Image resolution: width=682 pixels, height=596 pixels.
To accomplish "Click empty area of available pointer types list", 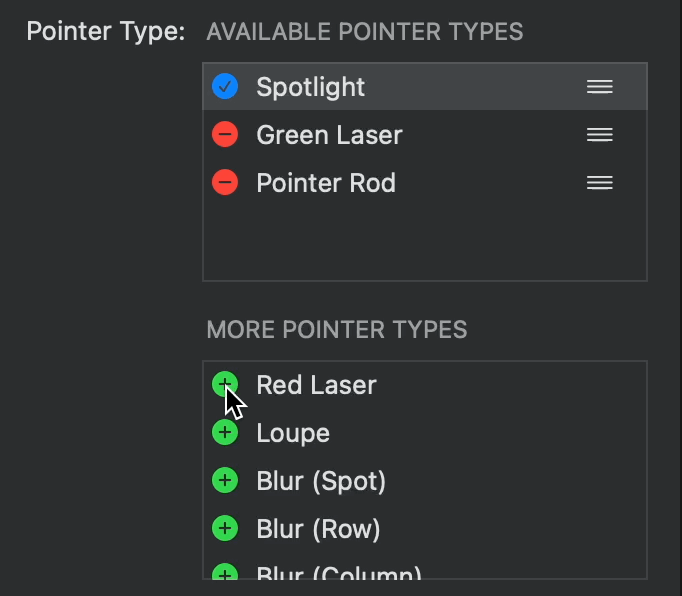I will tap(425, 243).
